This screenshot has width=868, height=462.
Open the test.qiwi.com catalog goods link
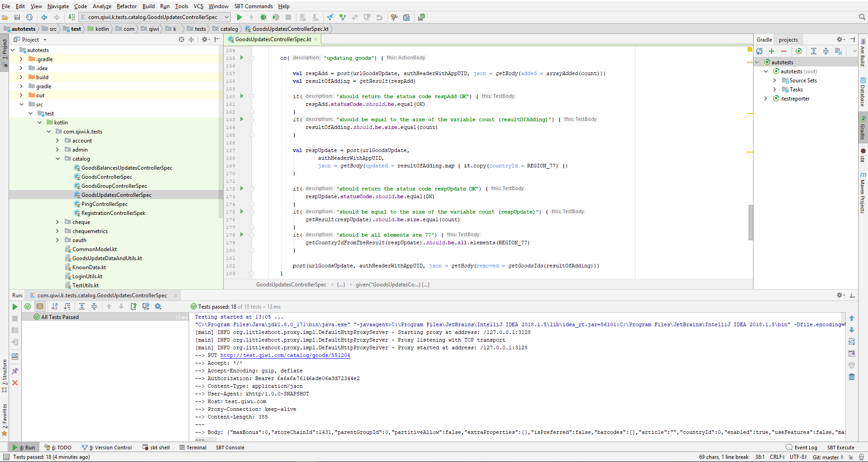click(285, 355)
